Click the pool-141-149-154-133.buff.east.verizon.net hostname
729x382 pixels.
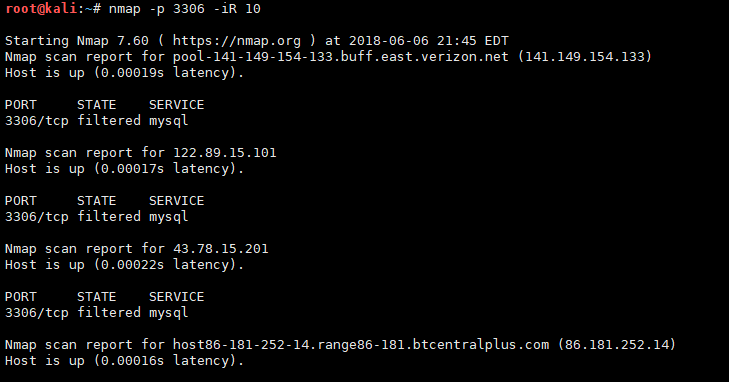pos(340,57)
